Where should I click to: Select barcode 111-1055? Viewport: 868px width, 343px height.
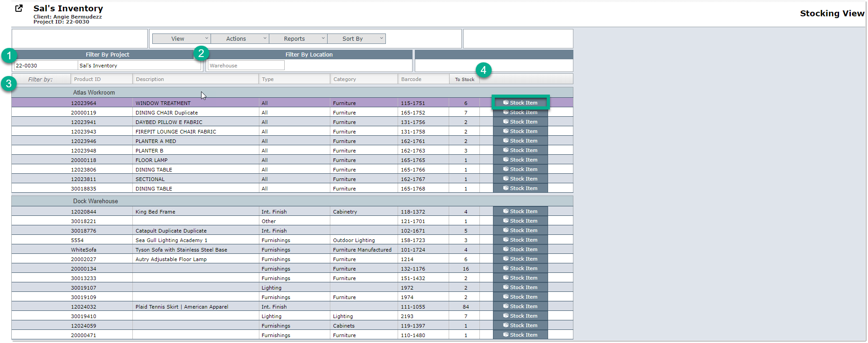pos(413,307)
